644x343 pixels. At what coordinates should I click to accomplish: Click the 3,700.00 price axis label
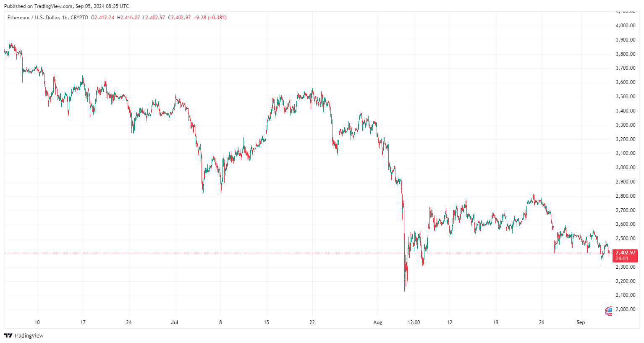coord(626,68)
